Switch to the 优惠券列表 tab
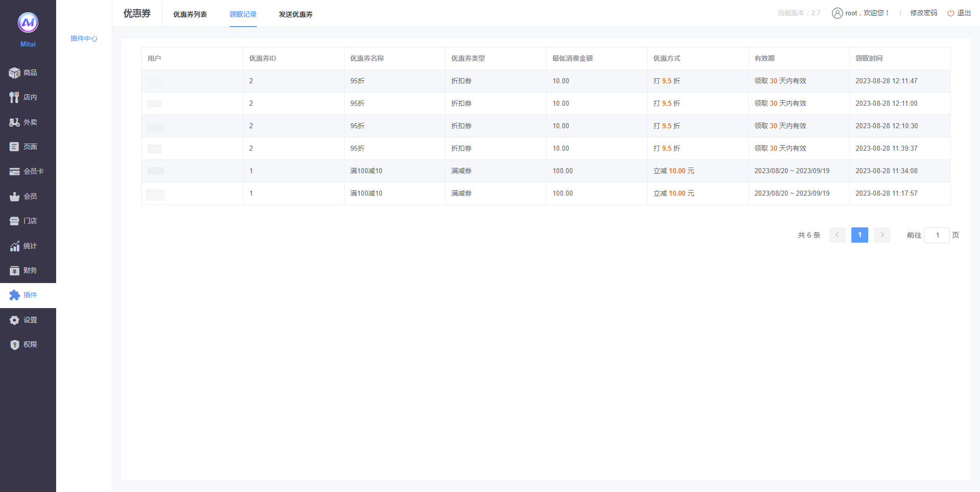The image size is (980, 492). (x=190, y=14)
